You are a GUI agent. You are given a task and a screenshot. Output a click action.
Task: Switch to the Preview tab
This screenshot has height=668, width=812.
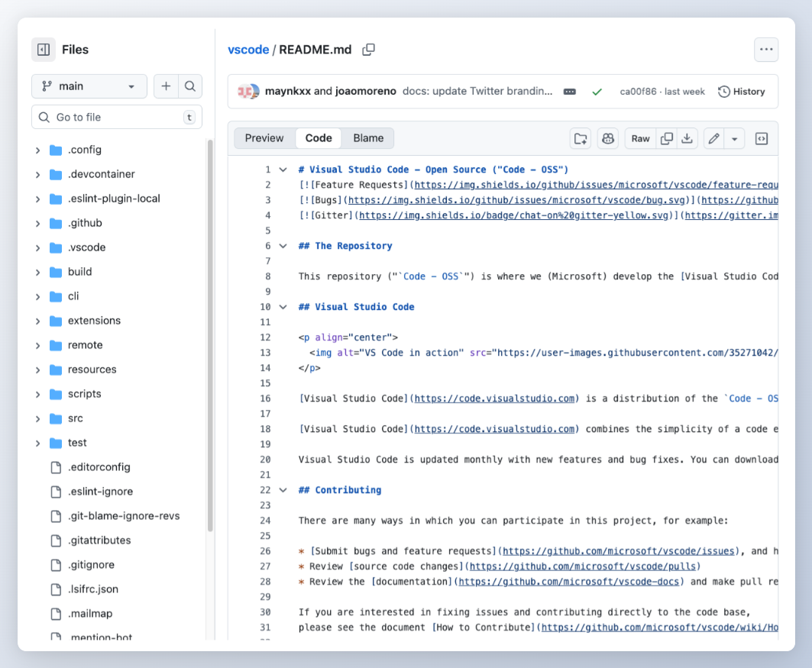[264, 138]
